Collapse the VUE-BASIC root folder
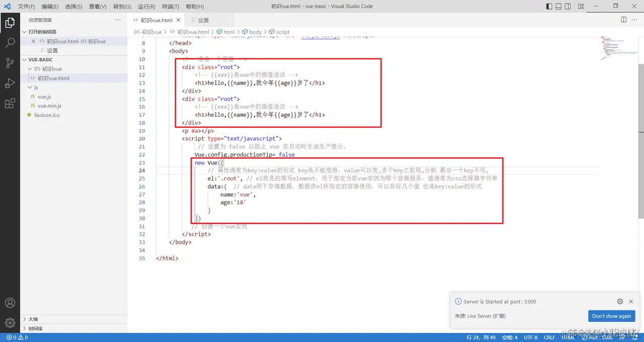The image size is (644, 342). 73,59
